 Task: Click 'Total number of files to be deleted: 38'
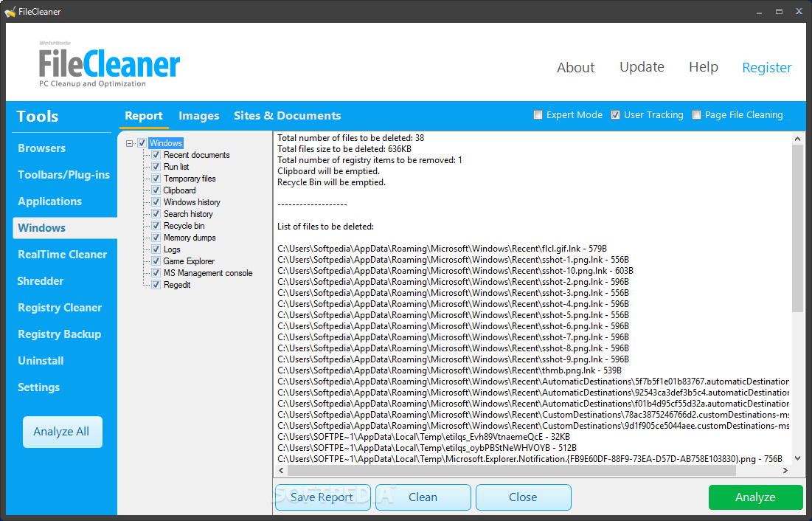(x=350, y=138)
